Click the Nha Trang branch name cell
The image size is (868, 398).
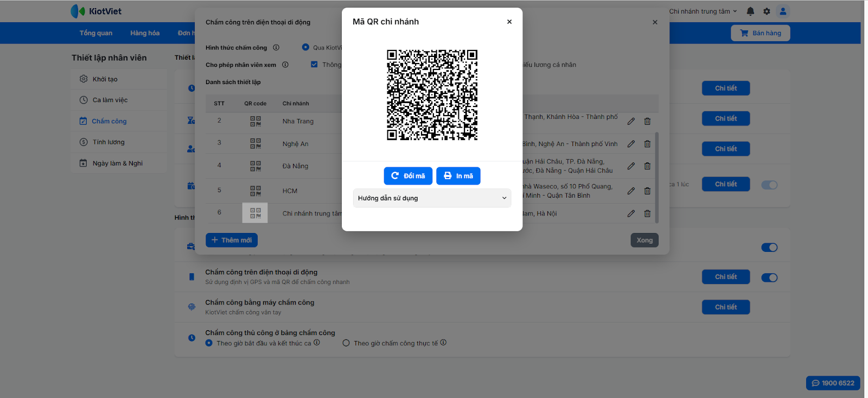[x=298, y=121]
